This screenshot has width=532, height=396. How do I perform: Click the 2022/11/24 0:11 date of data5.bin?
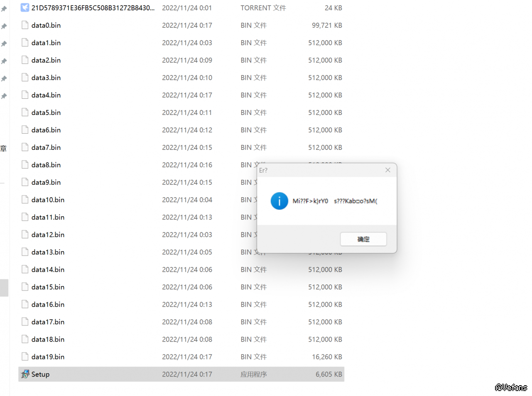point(187,112)
